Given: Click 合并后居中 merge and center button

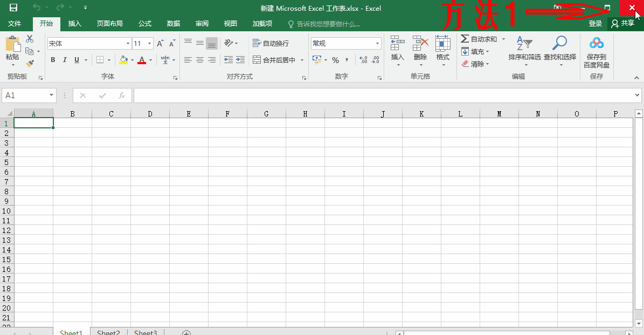Looking at the screenshot, I should point(274,60).
